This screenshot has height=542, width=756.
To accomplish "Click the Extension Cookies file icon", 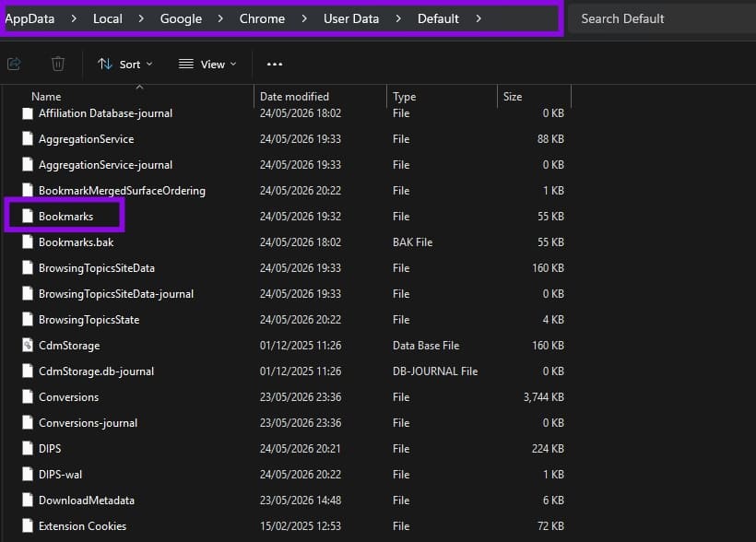I will pos(28,525).
